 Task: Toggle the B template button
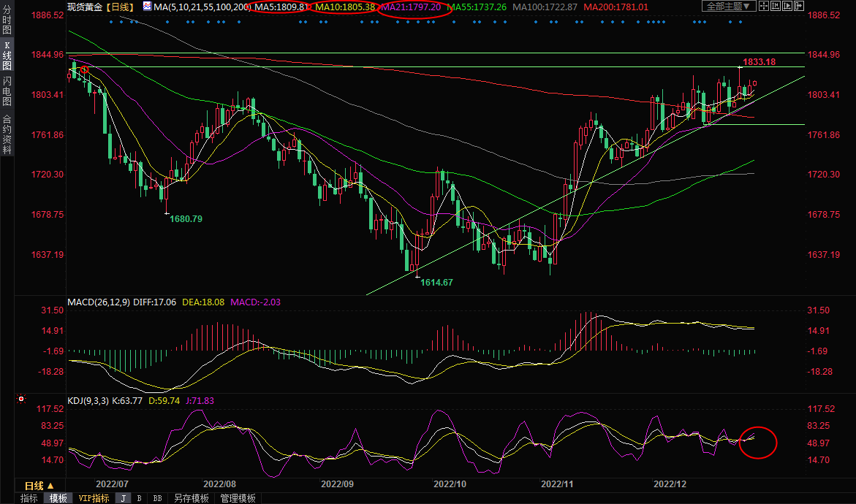point(139,498)
